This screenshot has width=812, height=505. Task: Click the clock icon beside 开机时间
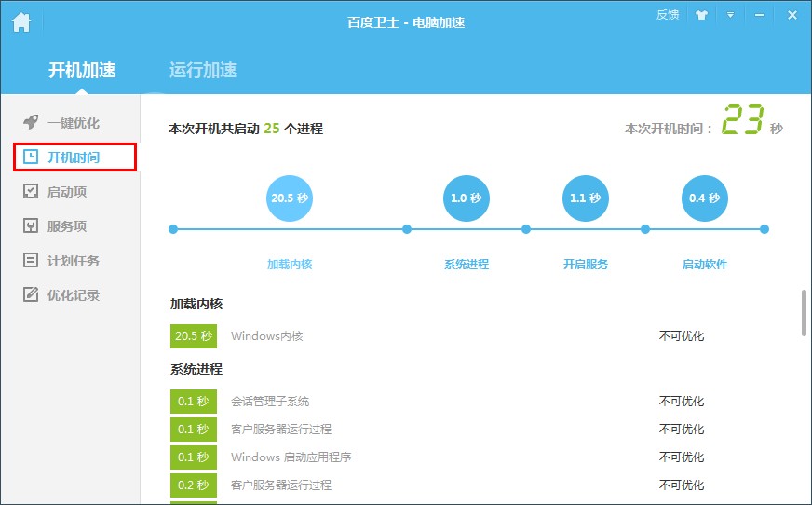31,157
